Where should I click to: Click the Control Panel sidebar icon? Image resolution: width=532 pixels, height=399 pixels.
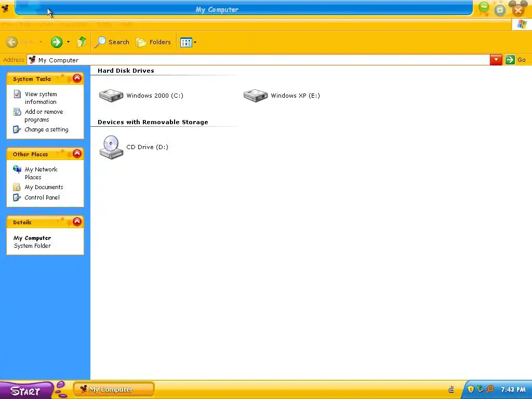click(x=17, y=197)
